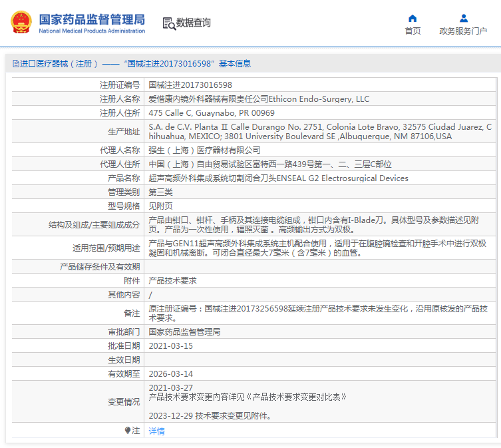Viewport: 501px width, 448px height.
Task: Click agent name 强生（上海）医疗器材有限公司
Action: (204, 150)
